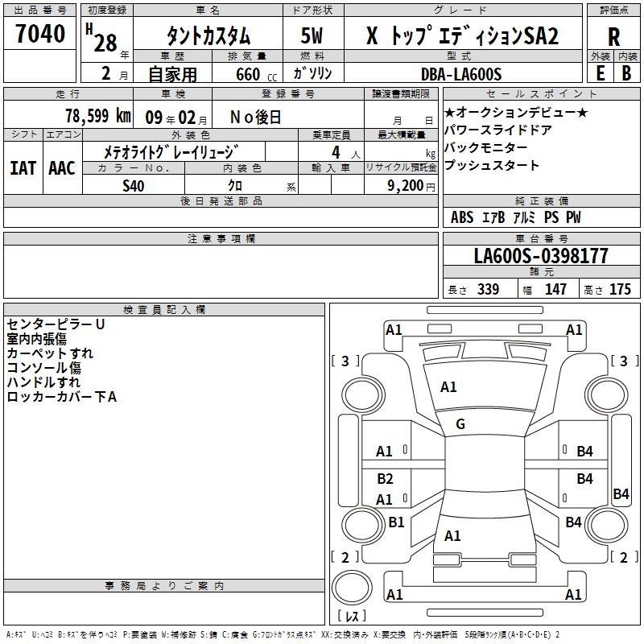The height and width of the screenshot is (644, 644).
Task: Select the lot number 7040
Action: coord(40,35)
